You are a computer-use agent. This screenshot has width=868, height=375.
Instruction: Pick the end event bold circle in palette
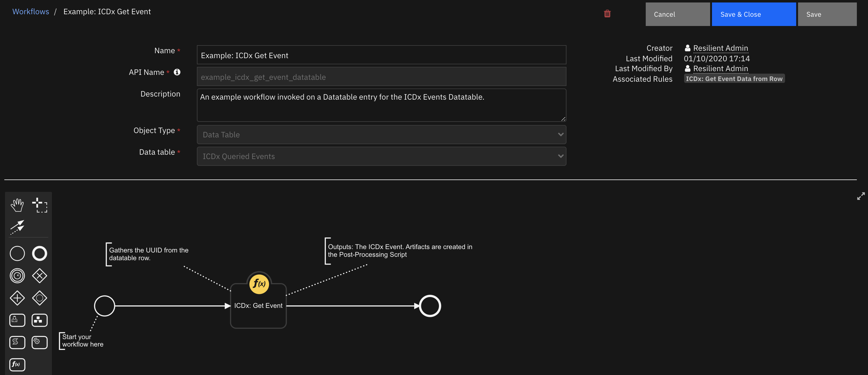(39, 253)
